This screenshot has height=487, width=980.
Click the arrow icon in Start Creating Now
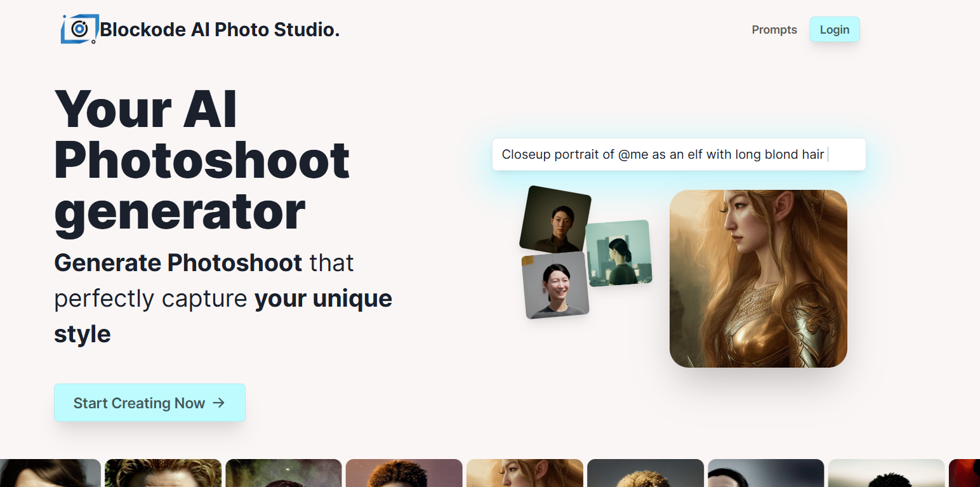pos(218,403)
